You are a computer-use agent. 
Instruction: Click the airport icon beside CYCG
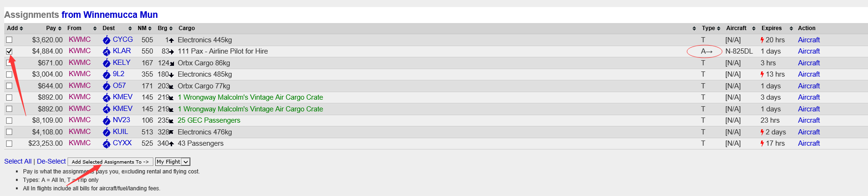(106, 40)
